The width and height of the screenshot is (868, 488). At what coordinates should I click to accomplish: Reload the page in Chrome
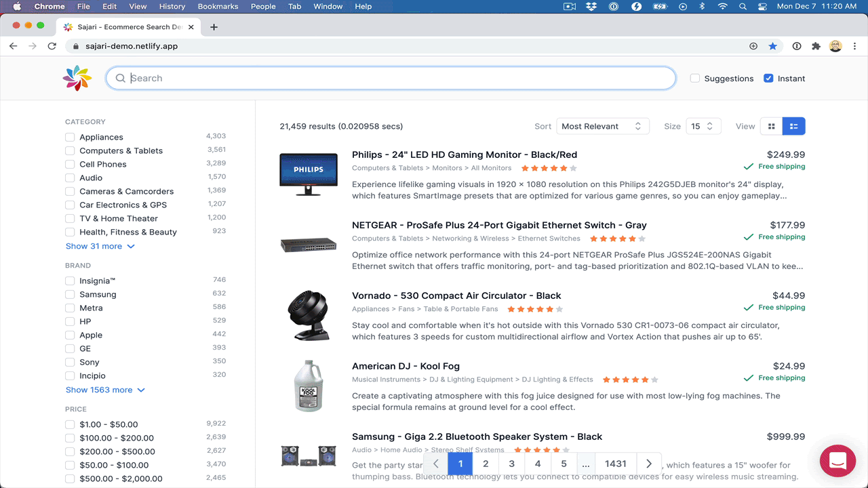(x=52, y=46)
